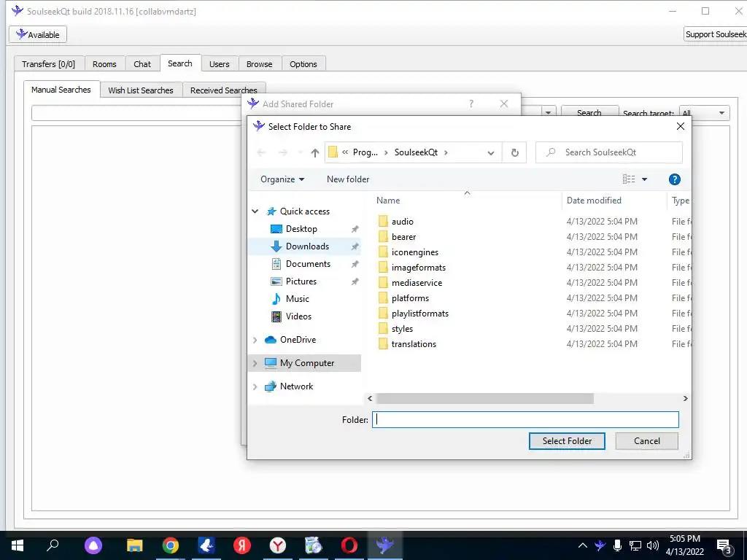Viewport: 747px width, 560px height.
Task: Open the search history dropdown in SoulseekQt
Action: click(548, 112)
